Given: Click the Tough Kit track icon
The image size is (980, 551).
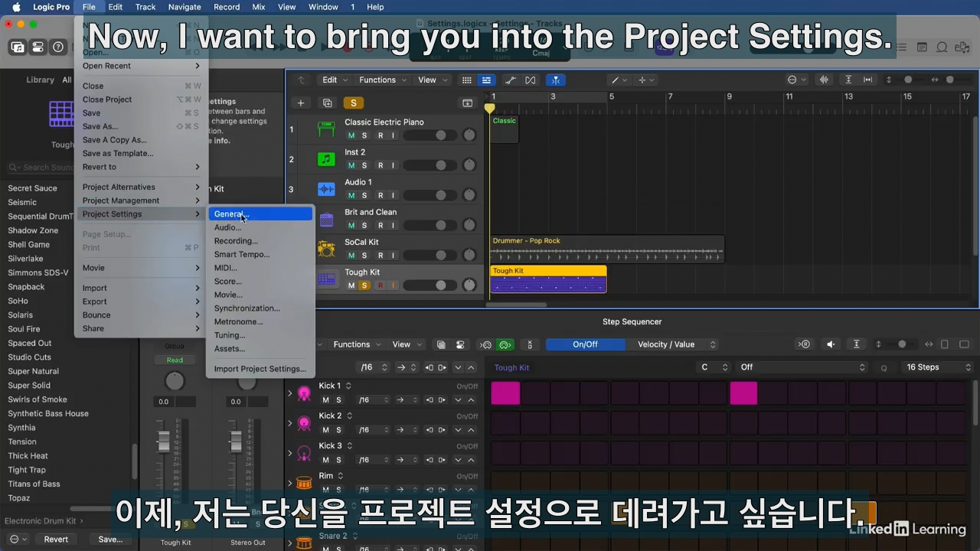Looking at the screenshot, I should (327, 279).
